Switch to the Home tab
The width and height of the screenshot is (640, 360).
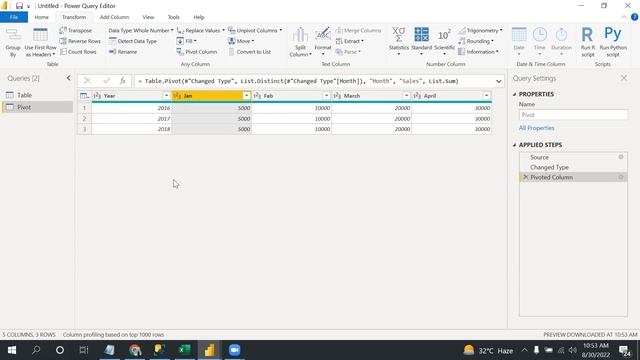pos(42,17)
